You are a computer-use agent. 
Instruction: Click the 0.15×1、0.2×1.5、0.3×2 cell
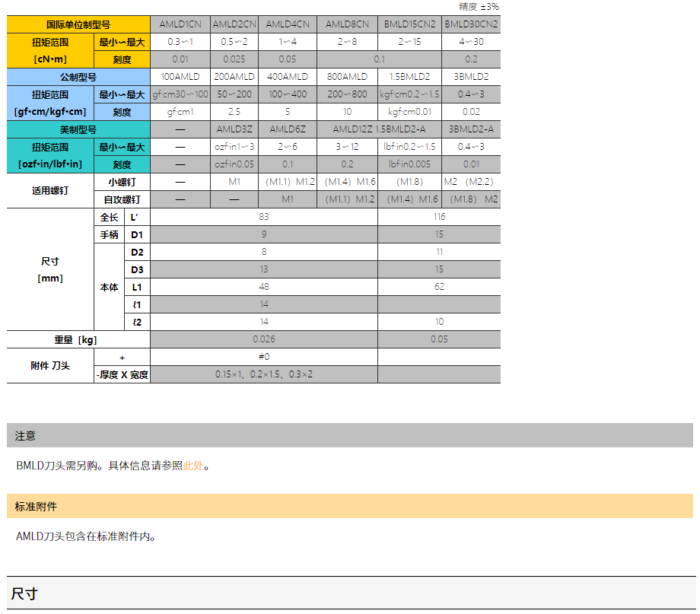coord(264,374)
